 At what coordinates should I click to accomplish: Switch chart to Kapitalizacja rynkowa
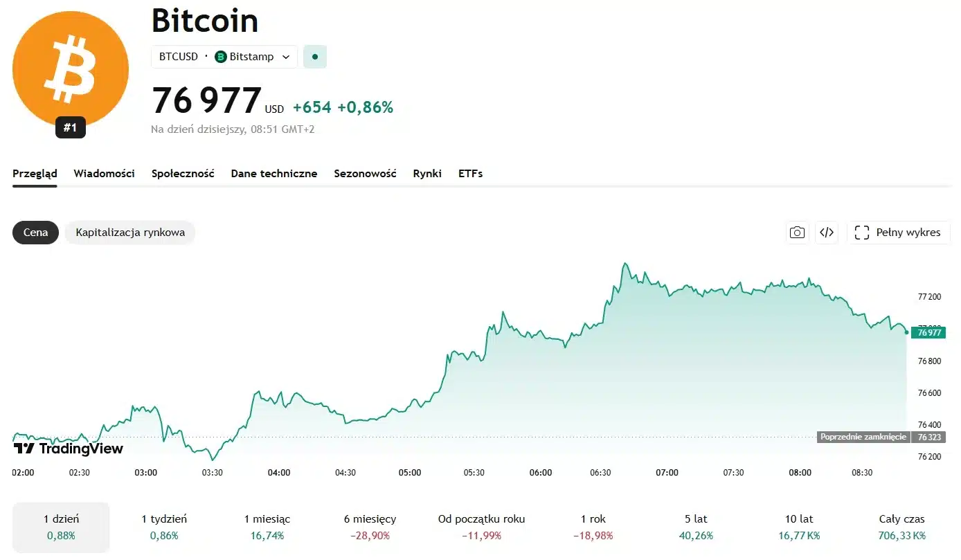pos(130,233)
